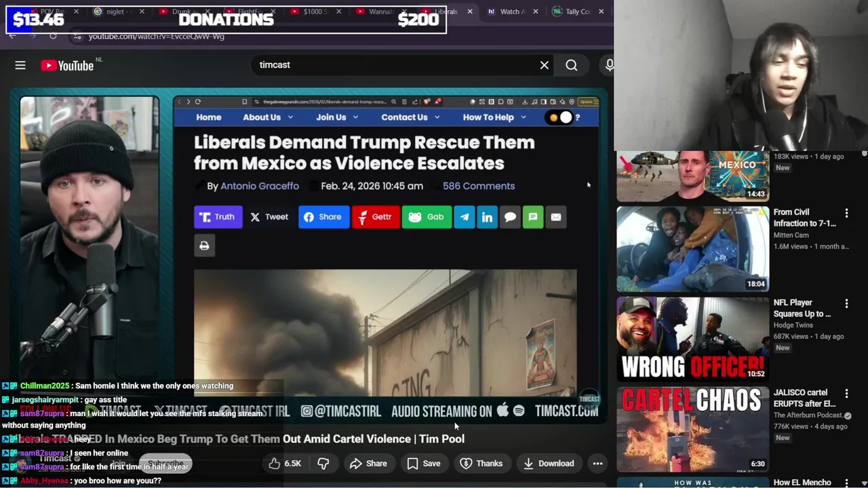The image size is (868, 488).
Task: Open more actions menu beside Download
Action: tap(597, 464)
